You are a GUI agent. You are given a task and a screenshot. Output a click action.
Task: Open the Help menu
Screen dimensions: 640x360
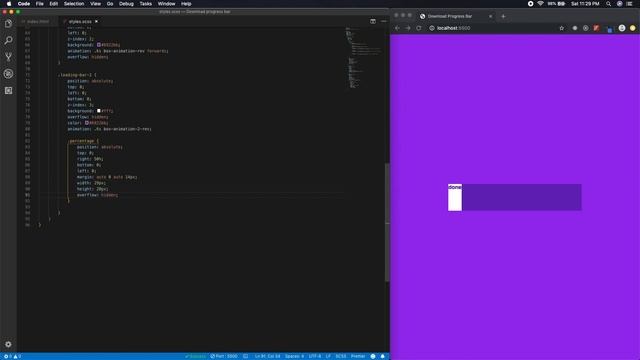[x=186, y=4]
